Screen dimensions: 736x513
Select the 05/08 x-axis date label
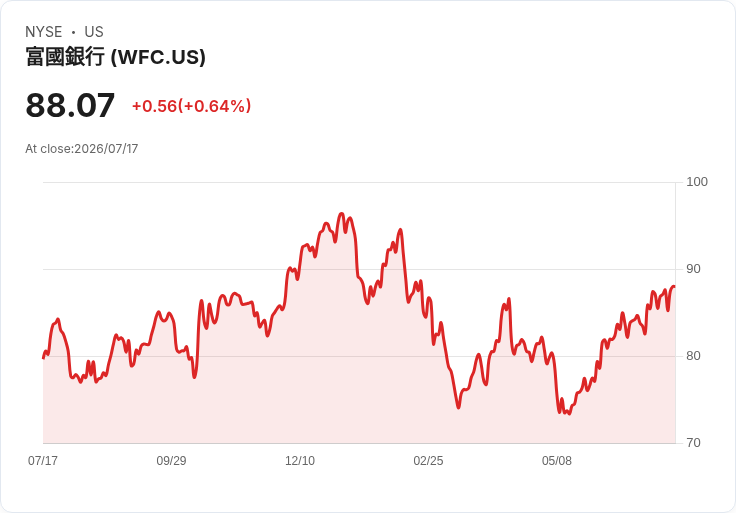(x=557, y=460)
